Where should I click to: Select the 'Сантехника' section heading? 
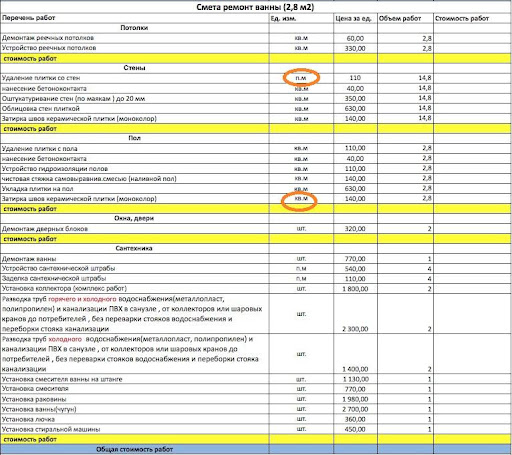(x=134, y=248)
